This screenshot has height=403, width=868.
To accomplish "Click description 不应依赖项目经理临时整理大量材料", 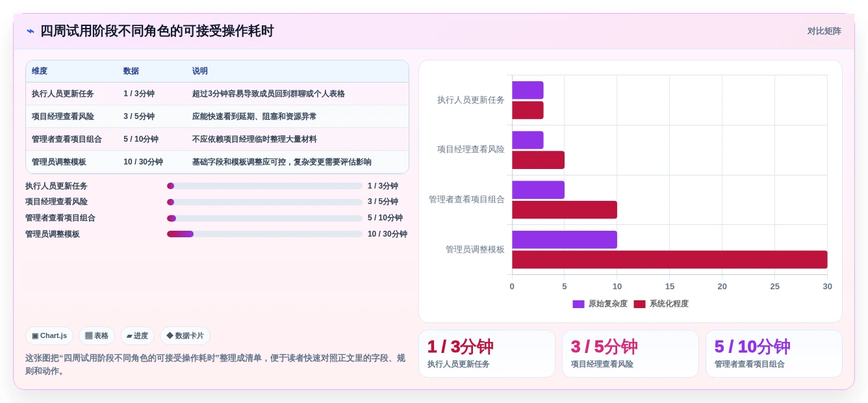I will pos(255,139).
